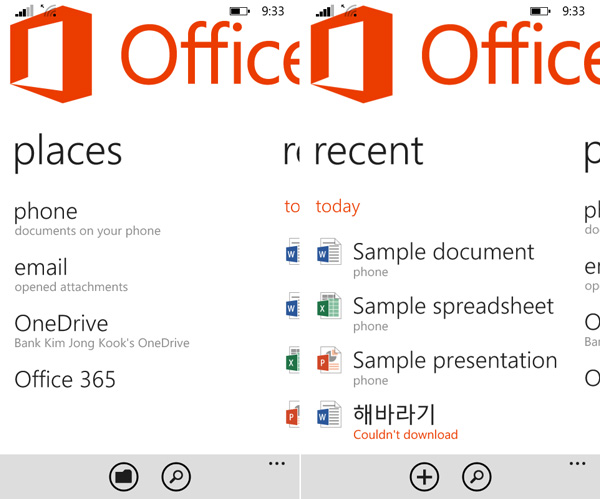
Task: Tap the places pivot header on left screen
Action: pos(68,153)
